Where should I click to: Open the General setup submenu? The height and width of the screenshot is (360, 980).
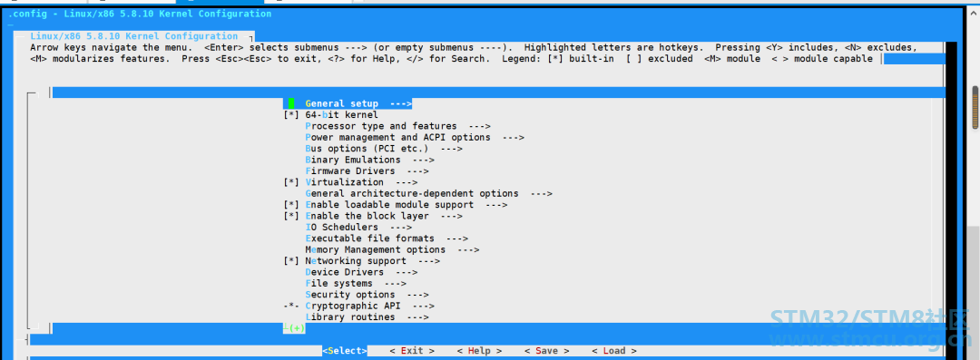click(358, 103)
